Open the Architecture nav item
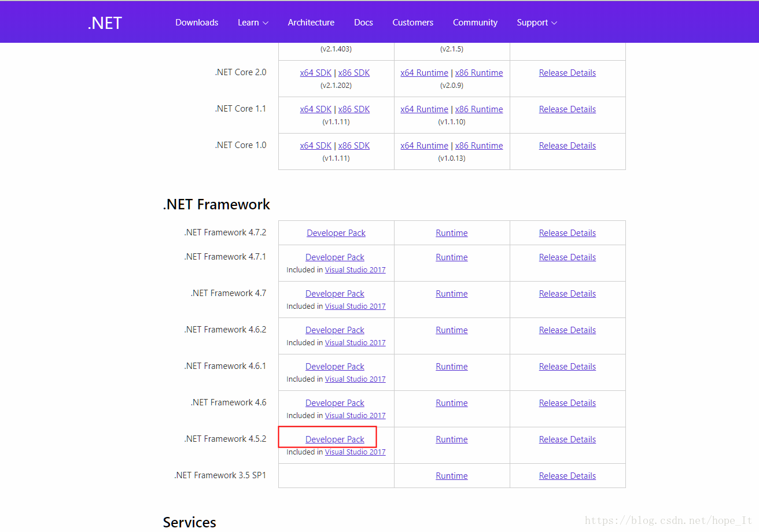The width and height of the screenshot is (759, 532). click(311, 23)
